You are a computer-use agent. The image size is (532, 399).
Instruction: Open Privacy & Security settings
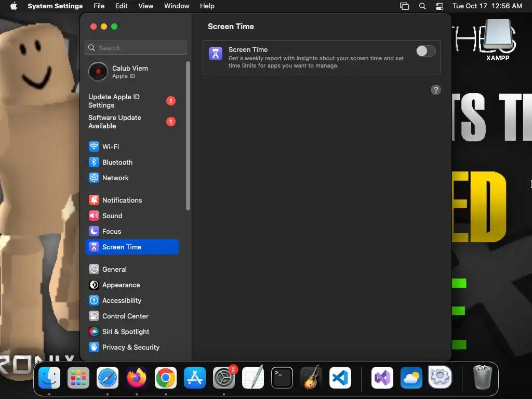point(132,348)
